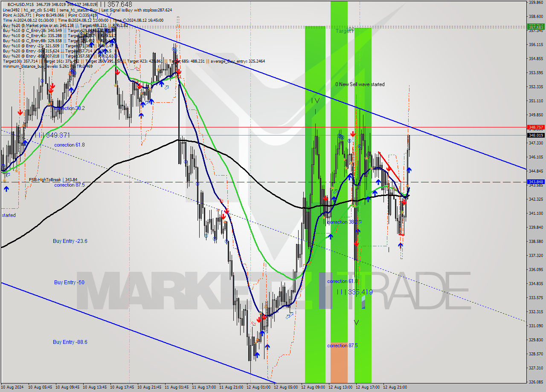Click the '12 Aug 01:00' time label
This screenshot has width=546, height=392.
(x=259, y=387)
